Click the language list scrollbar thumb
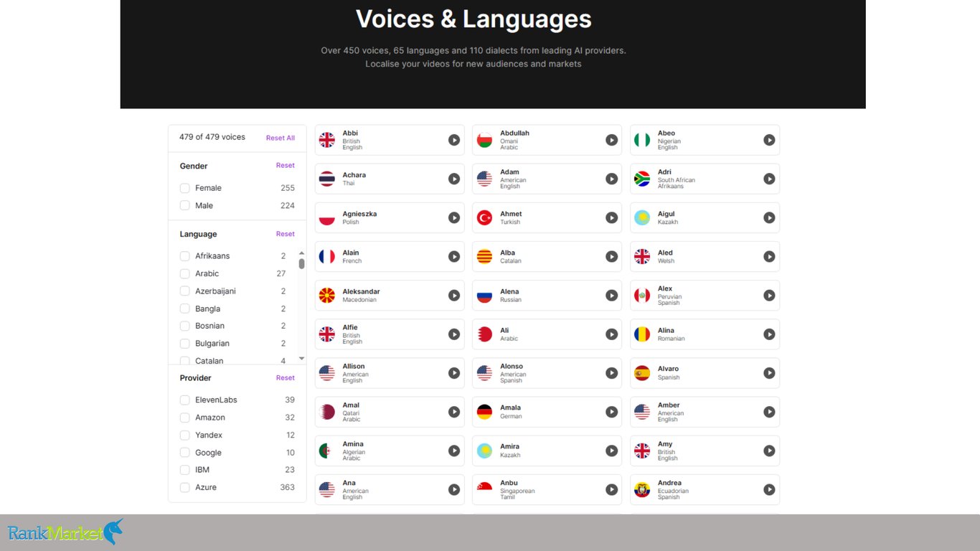980x551 pixels. (x=301, y=263)
